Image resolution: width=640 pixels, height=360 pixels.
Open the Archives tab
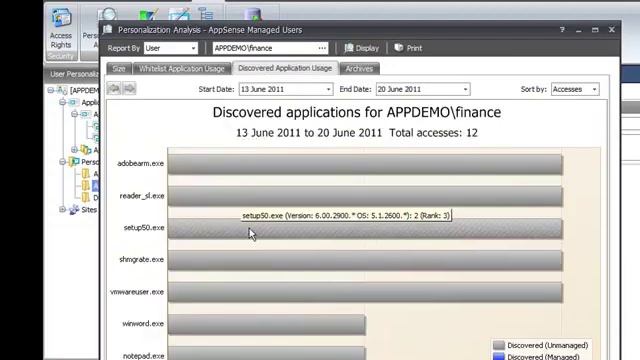[359, 69]
